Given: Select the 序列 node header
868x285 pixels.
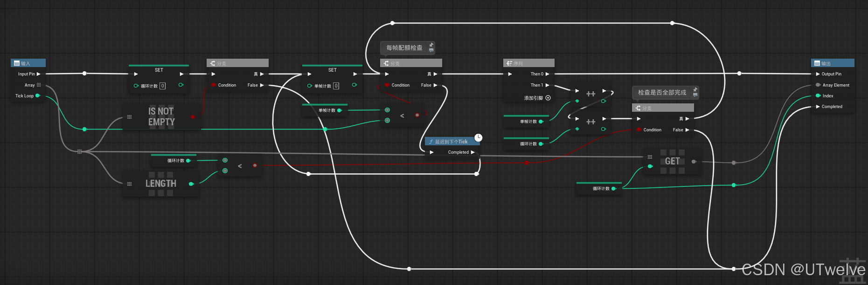Looking at the screenshot, I should tap(529, 63).
